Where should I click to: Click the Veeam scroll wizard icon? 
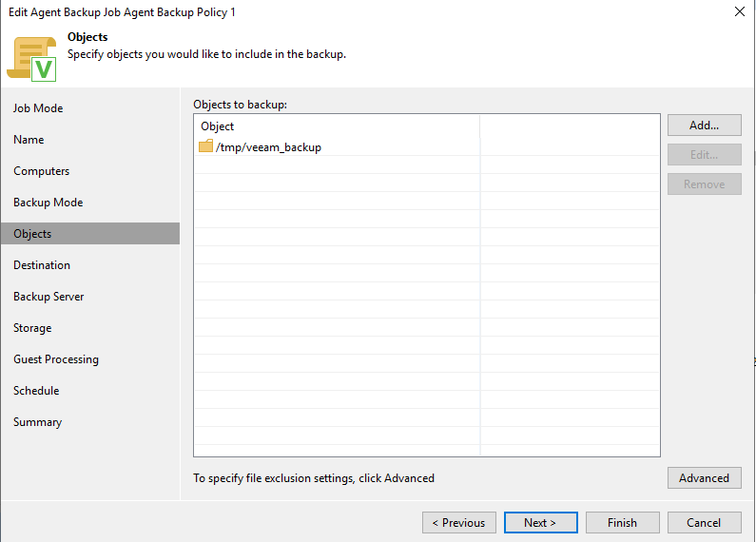click(x=31, y=58)
